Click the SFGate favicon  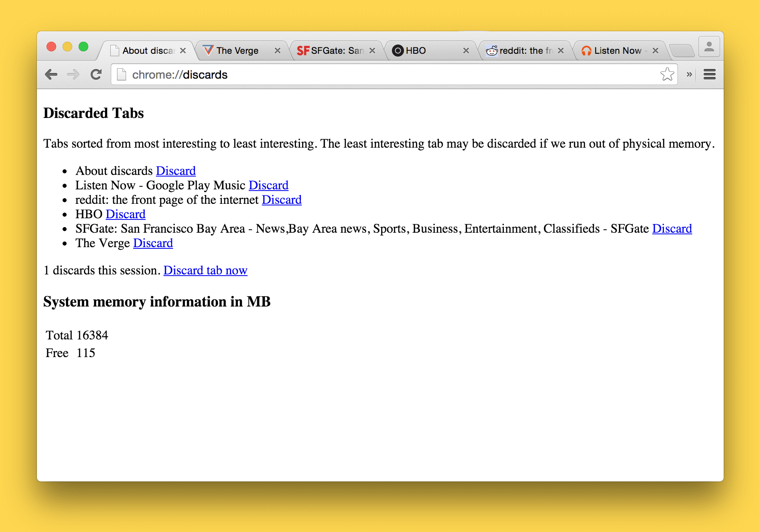coord(303,50)
